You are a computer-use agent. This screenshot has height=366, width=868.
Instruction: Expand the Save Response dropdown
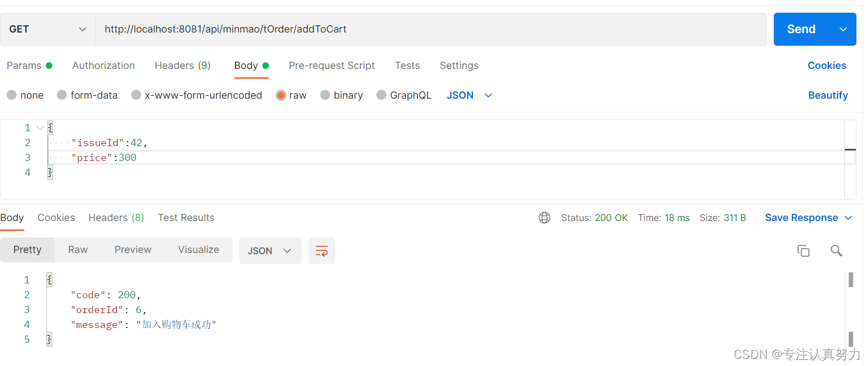tap(848, 218)
